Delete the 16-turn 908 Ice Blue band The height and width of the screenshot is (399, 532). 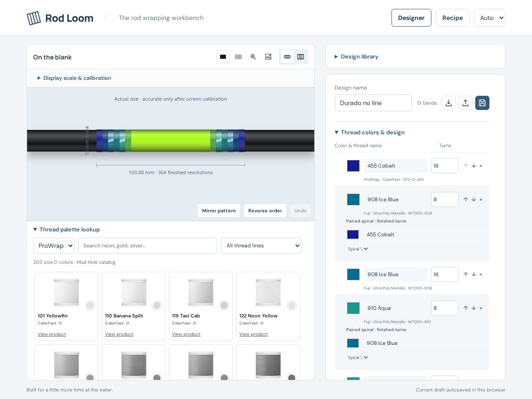(x=481, y=274)
